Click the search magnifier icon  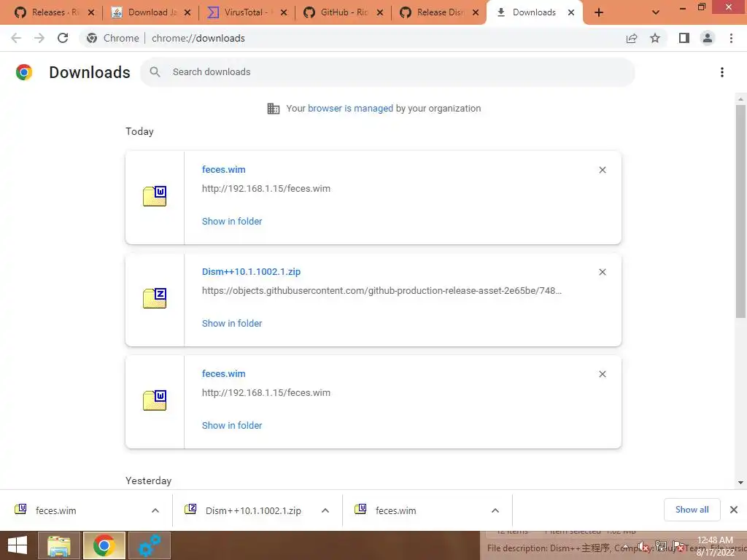[x=155, y=72]
